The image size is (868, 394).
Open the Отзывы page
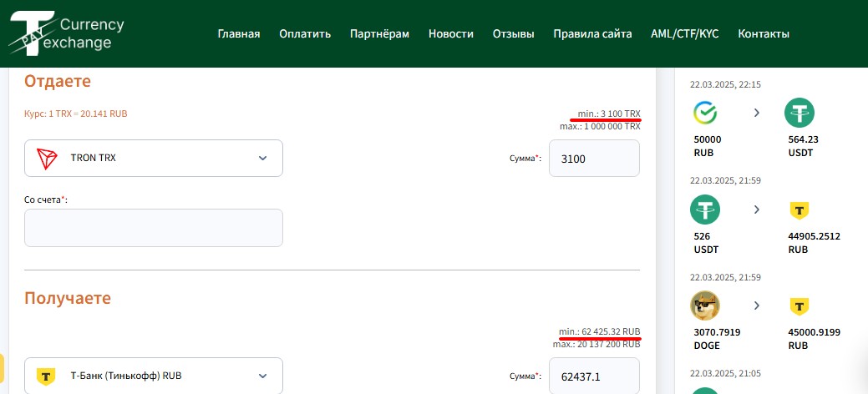(514, 33)
